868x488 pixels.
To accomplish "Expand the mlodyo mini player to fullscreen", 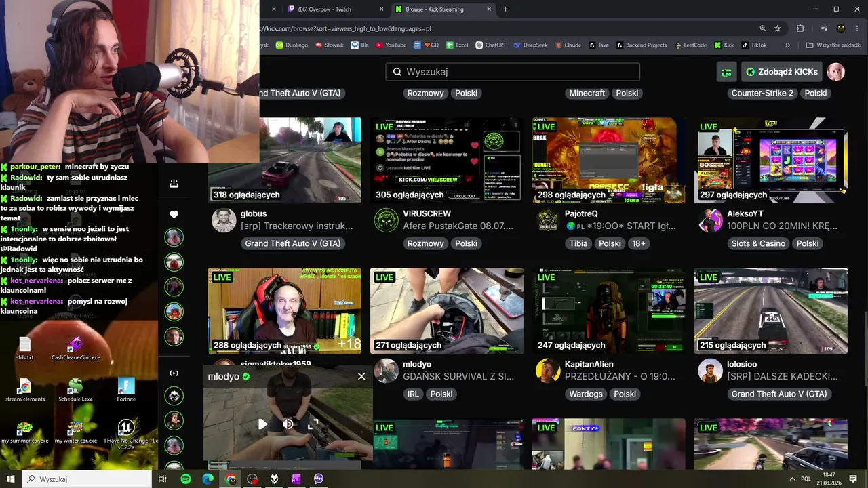I will [x=313, y=424].
